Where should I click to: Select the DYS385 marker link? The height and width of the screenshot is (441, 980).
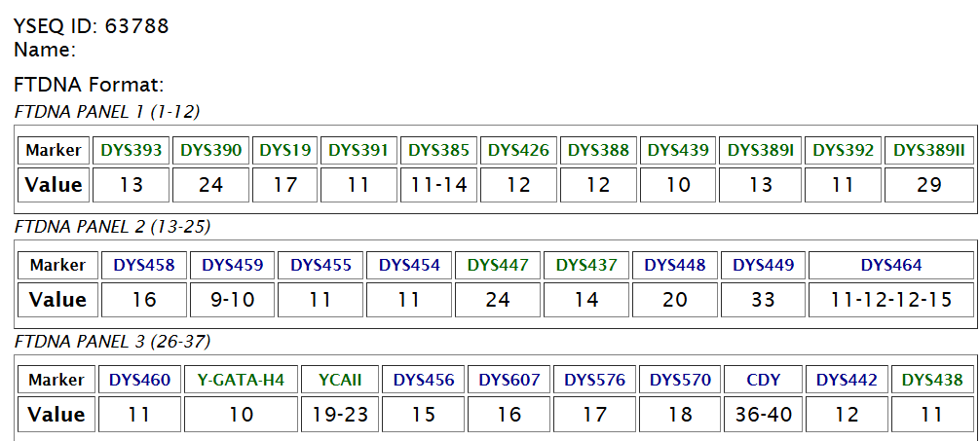438,150
